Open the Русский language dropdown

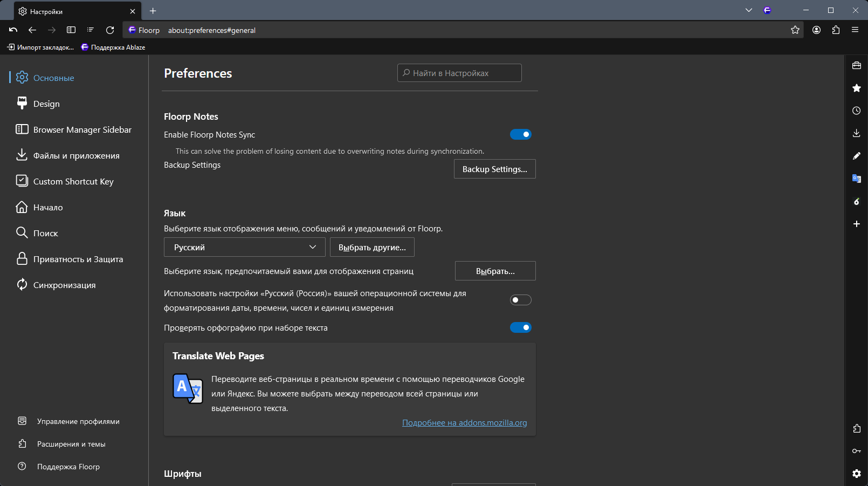point(244,247)
